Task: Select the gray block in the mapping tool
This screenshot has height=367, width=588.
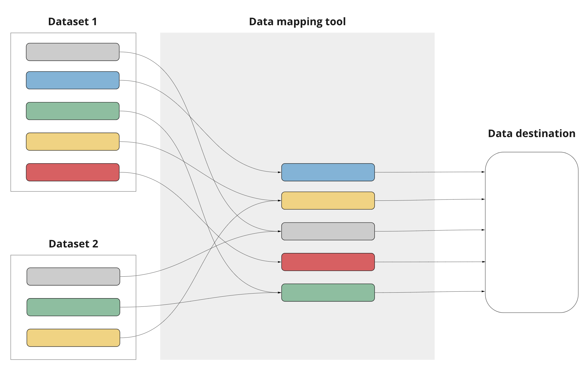Action: pyautogui.click(x=328, y=231)
